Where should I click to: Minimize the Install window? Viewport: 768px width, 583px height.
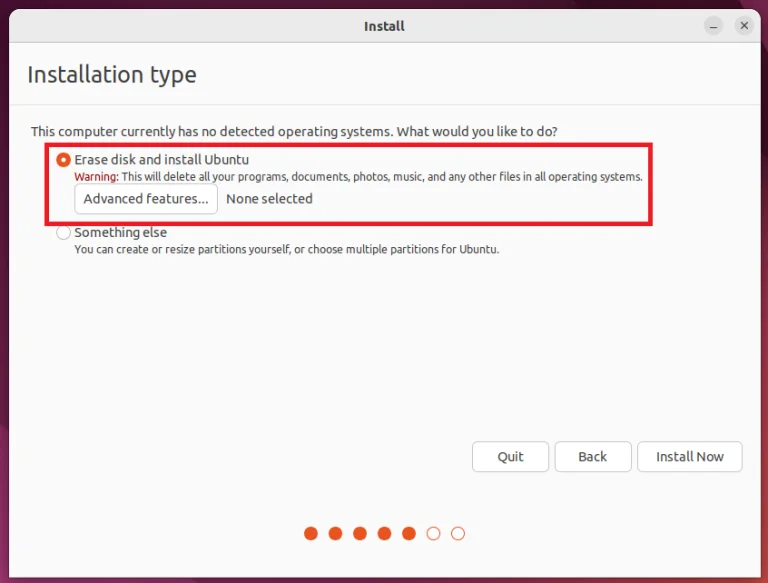pos(713,25)
